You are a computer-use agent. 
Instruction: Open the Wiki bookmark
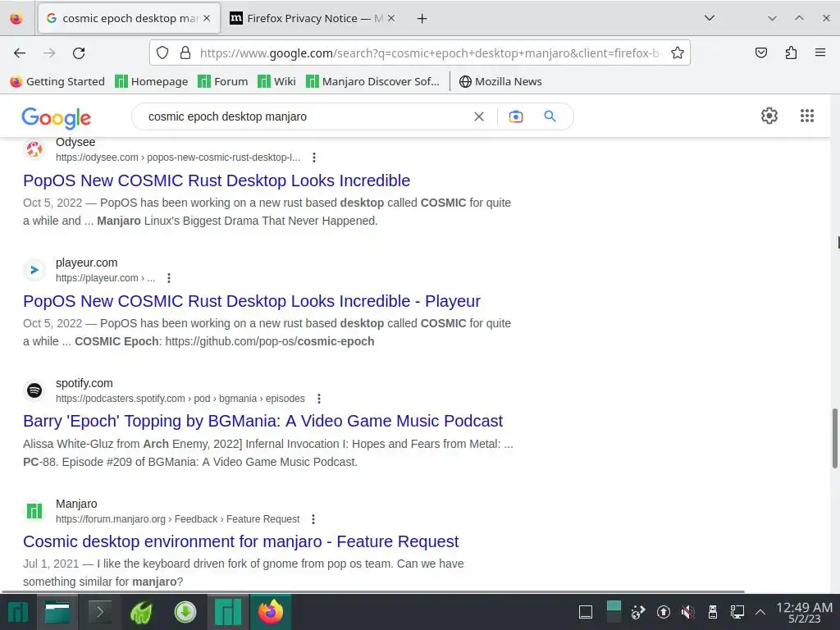click(276, 81)
